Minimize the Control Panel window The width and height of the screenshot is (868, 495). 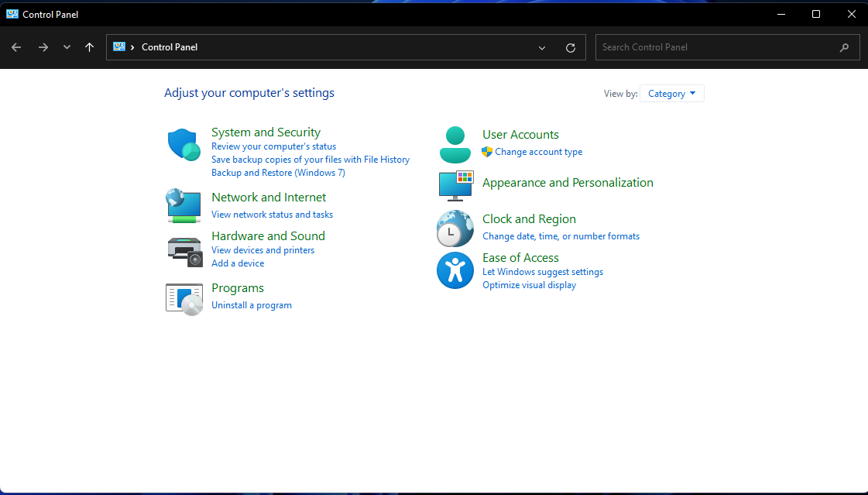(x=781, y=14)
